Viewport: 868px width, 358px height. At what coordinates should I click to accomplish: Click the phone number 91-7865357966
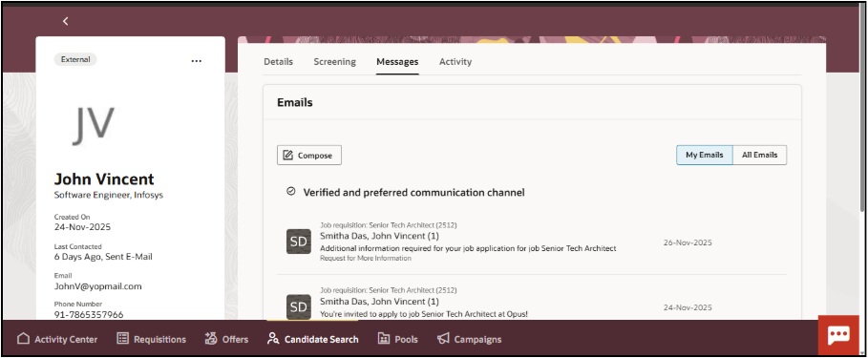pos(89,315)
